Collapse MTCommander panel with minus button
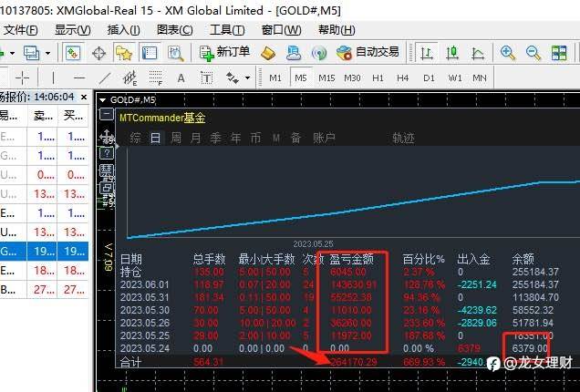 coord(107,114)
